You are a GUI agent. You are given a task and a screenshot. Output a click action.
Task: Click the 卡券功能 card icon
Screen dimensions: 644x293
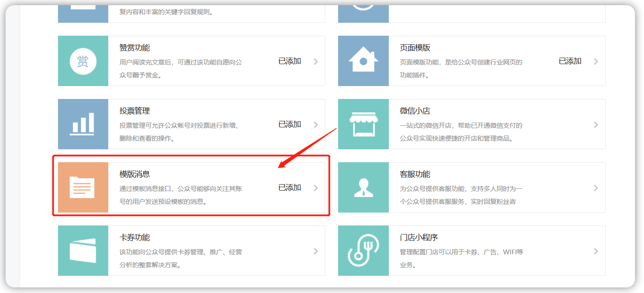click(83, 251)
